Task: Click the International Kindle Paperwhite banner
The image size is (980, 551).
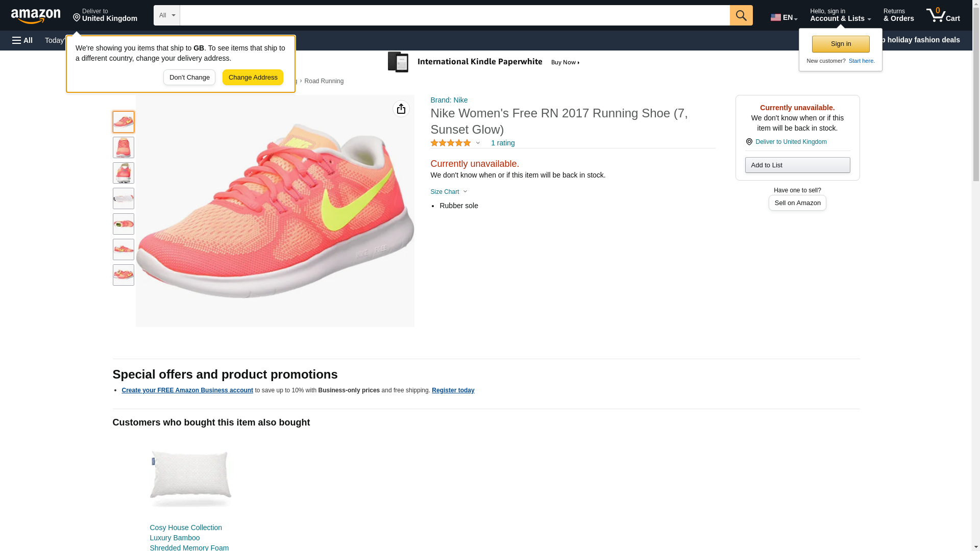Action: 484,62
